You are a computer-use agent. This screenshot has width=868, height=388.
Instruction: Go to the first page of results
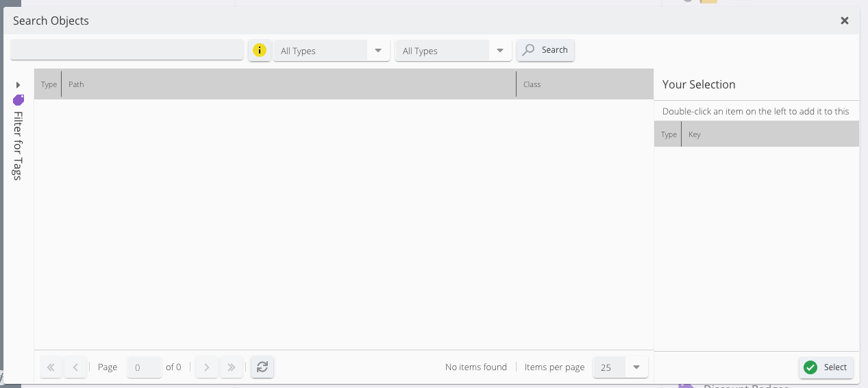[51, 367]
